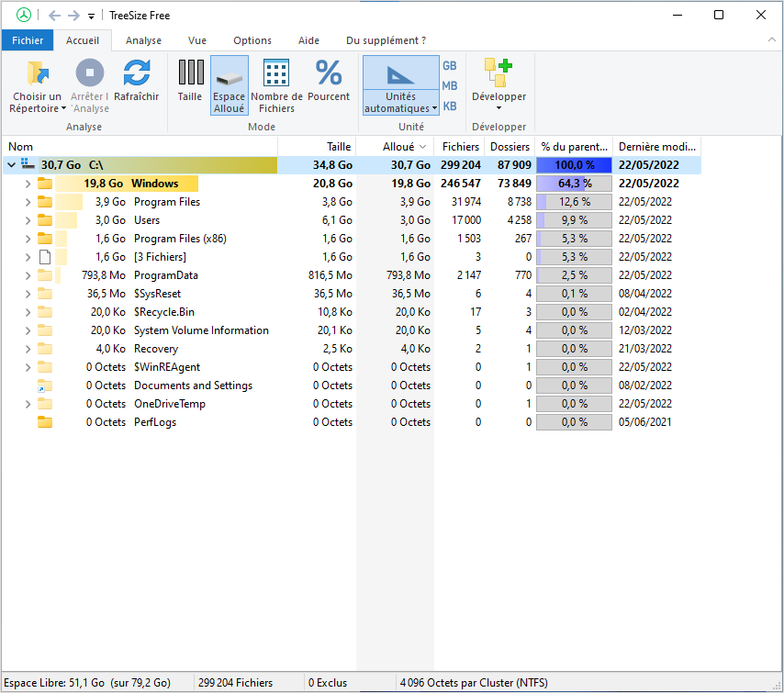Click the Users folder icon
784x693 pixels.
[x=45, y=220]
